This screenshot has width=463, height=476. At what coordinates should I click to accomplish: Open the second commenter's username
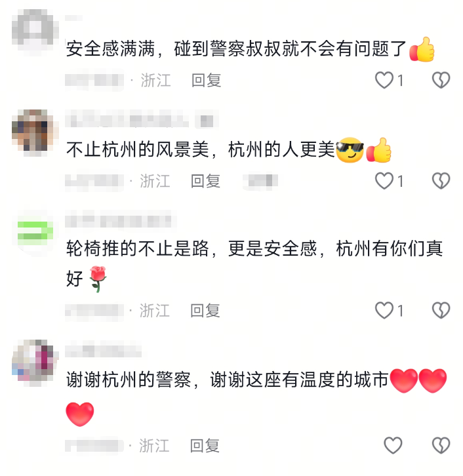click(x=127, y=120)
